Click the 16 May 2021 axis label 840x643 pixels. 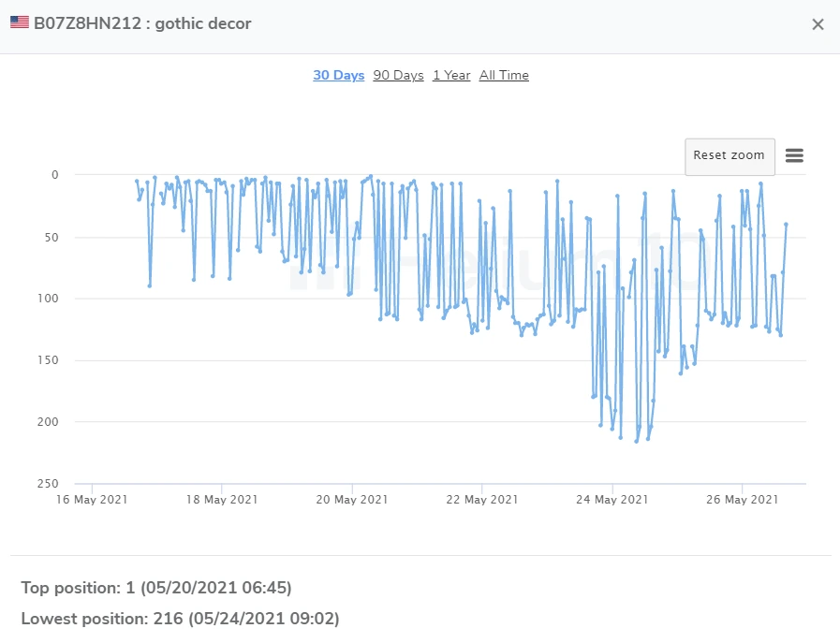click(x=92, y=500)
